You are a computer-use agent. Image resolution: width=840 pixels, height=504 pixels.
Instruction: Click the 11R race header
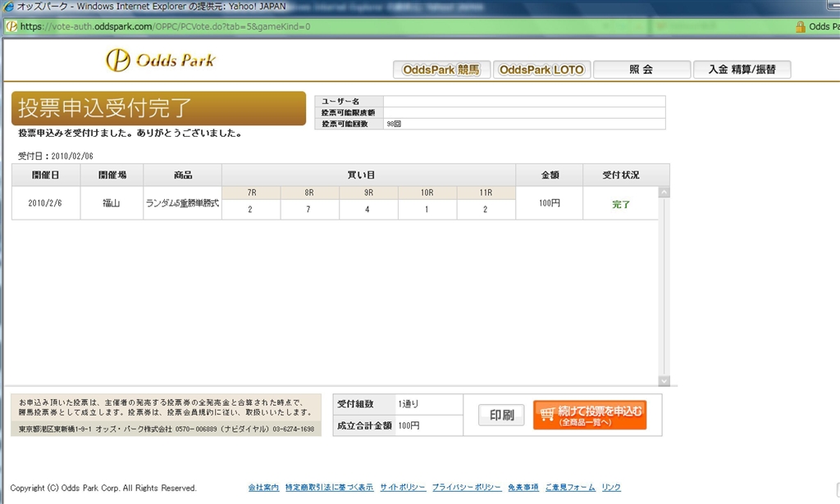point(486,193)
